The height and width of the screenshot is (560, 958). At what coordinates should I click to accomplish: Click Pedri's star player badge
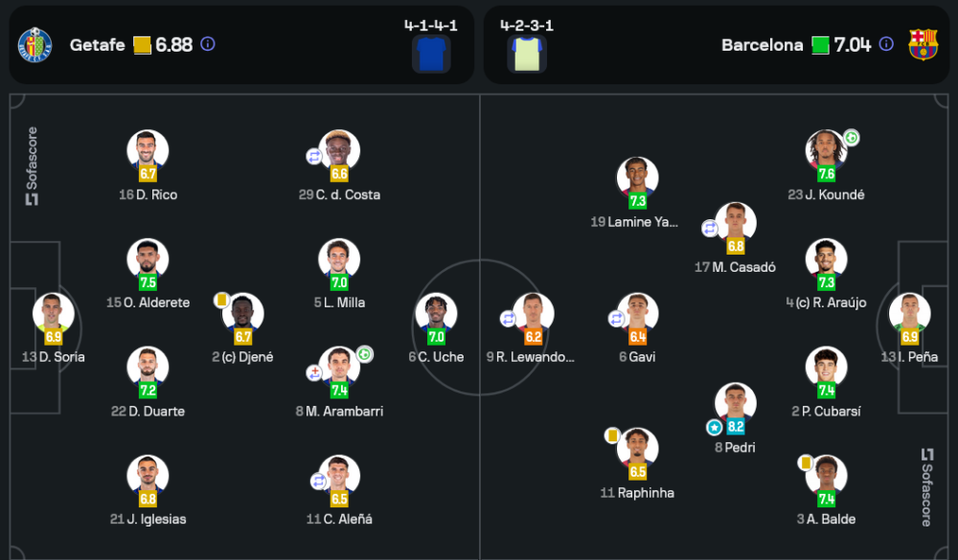pyautogui.click(x=714, y=427)
